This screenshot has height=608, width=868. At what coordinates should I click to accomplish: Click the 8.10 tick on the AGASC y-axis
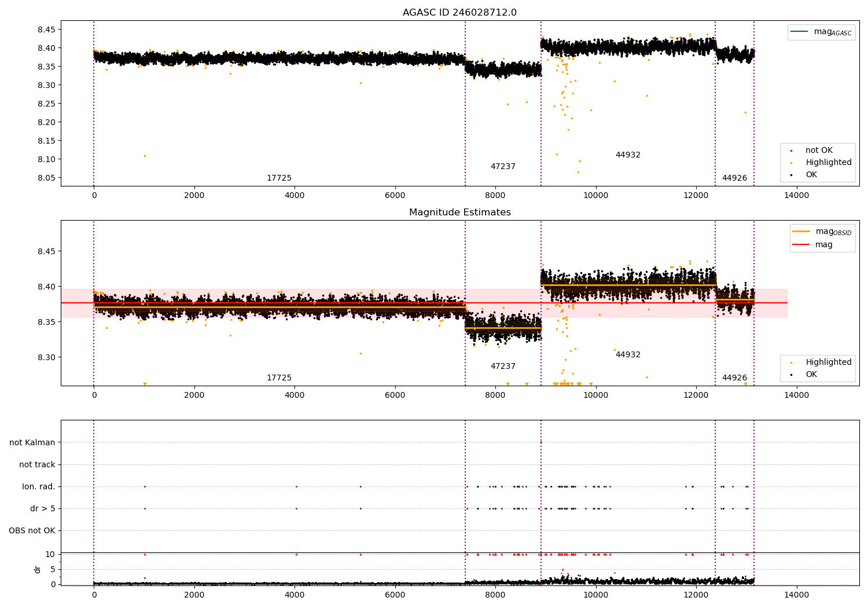[46, 159]
